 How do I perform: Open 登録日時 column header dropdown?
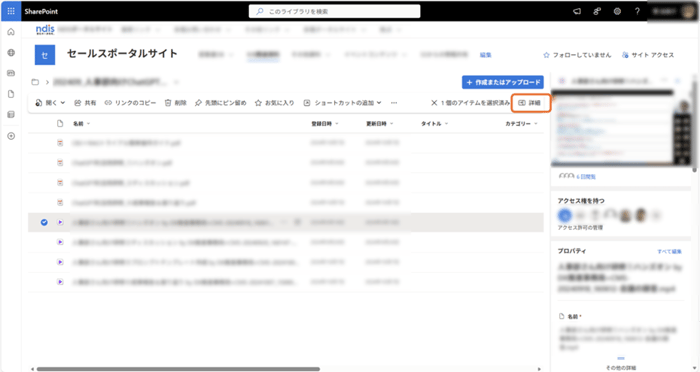[325, 124]
